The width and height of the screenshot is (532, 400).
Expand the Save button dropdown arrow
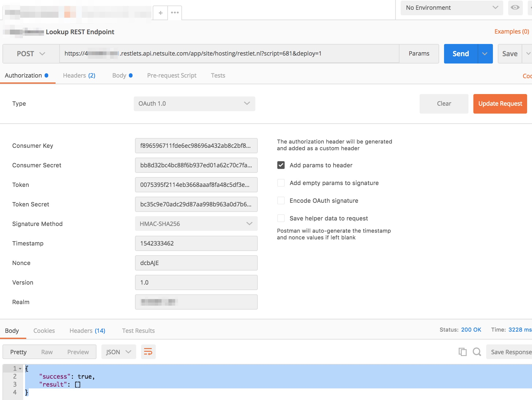[x=528, y=54]
